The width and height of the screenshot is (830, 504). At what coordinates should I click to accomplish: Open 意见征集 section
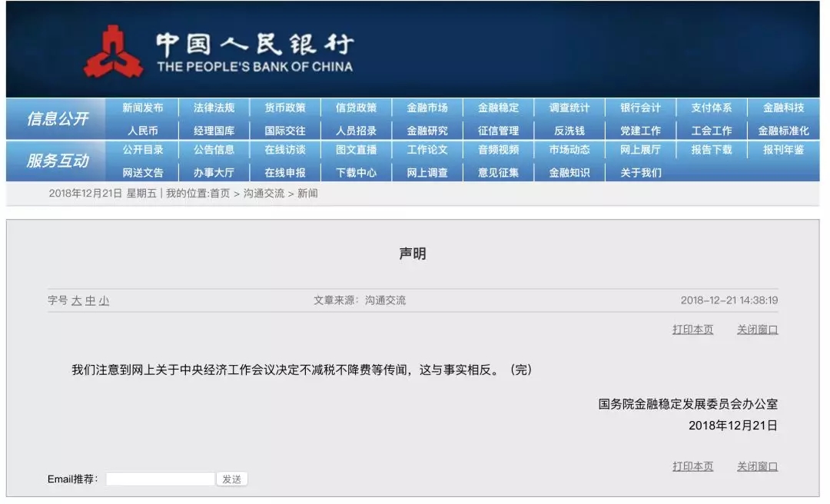[498, 173]
